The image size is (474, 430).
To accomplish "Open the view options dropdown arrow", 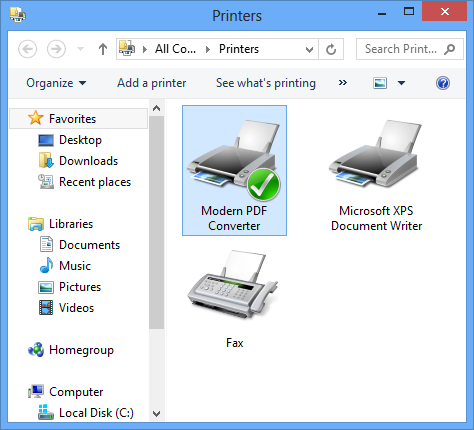I will tap(401, 83).
